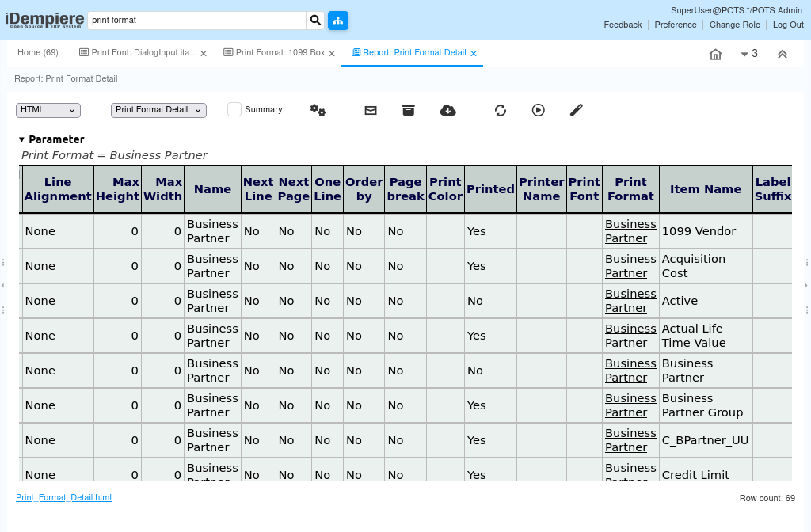Collapse header with double chevron icon

tap(782, 54)
